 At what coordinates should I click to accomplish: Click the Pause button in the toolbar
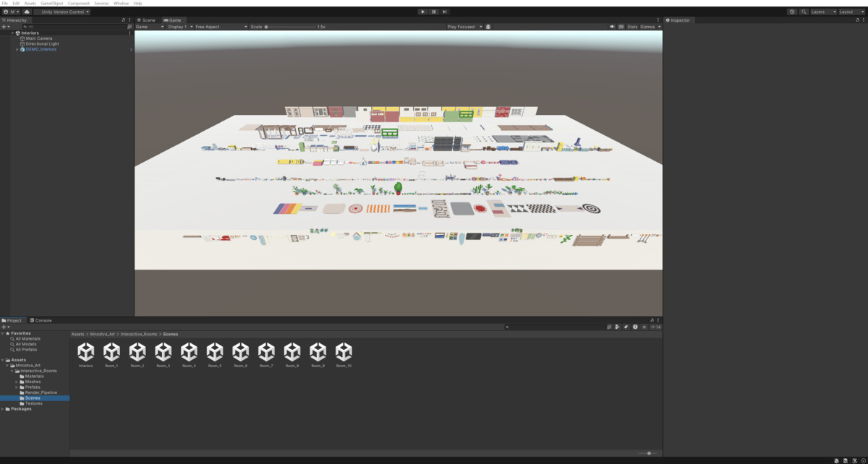tap(433, 12)
